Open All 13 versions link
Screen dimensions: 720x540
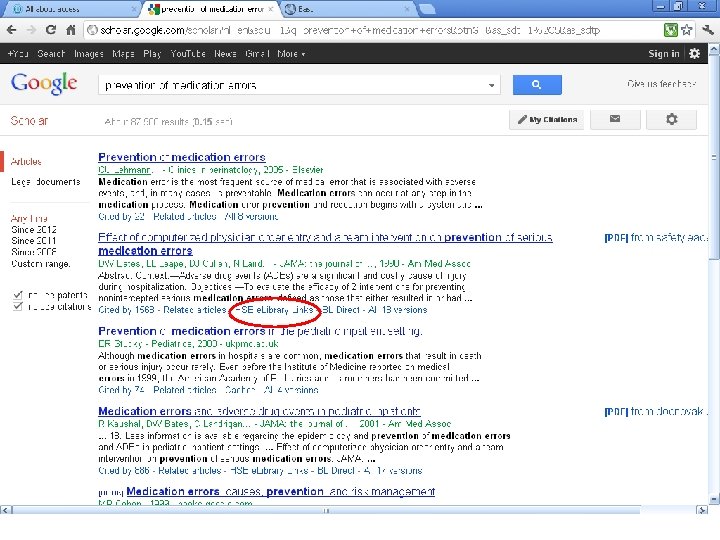pos(398,310)
